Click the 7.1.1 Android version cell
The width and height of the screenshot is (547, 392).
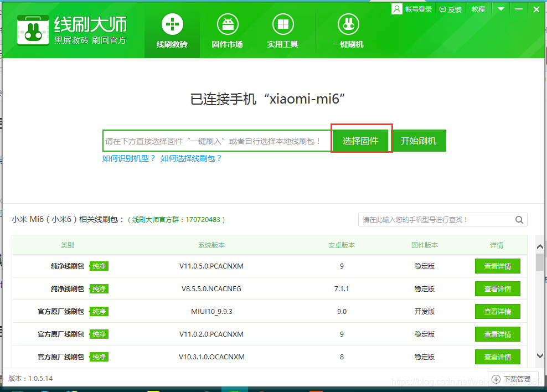[342, 289]
